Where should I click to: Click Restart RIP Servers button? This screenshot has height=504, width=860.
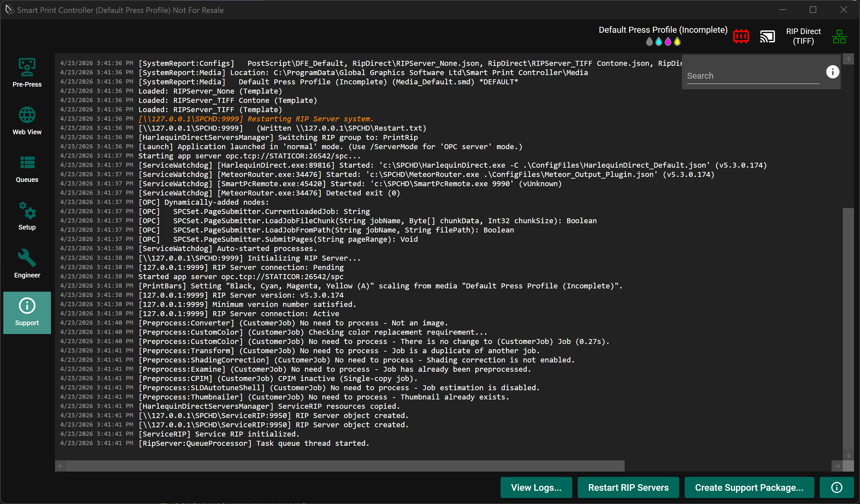coord(628,488)
